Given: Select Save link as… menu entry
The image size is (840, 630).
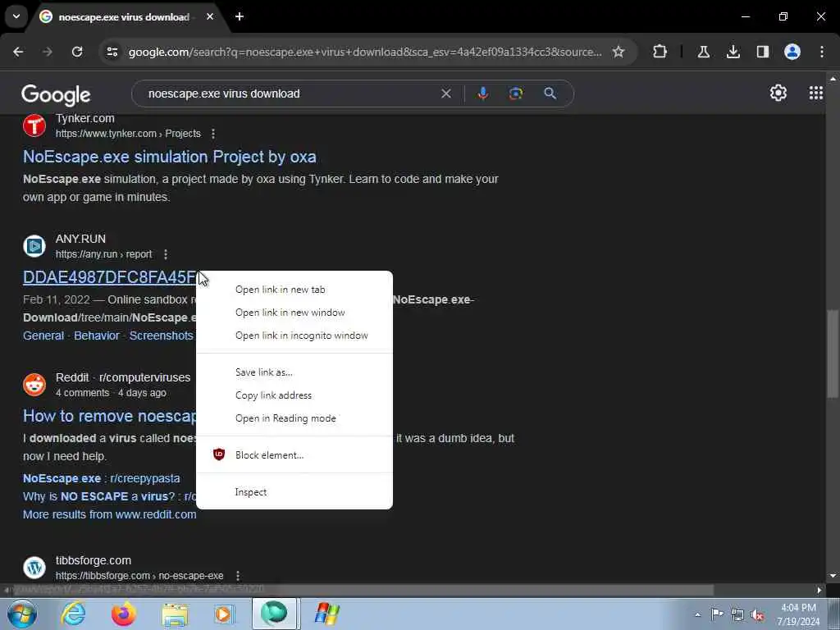Looking at the screenshot, I should pos(294,372).
